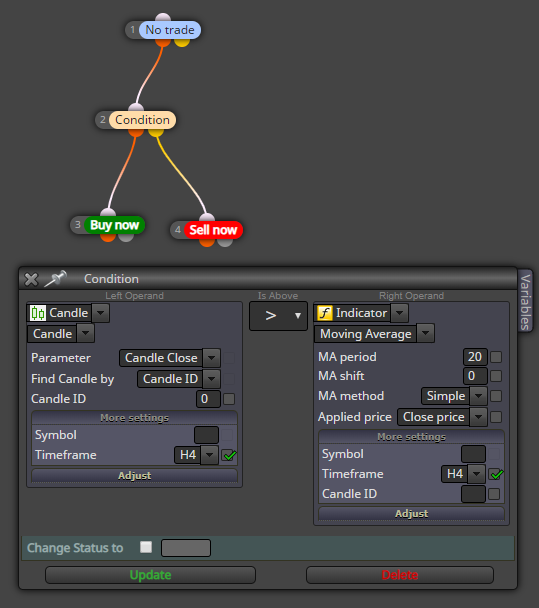Open the second Candle type dropdown
Image resolution: width=539 pixels, height=608 pixels.
coord(86,333)
